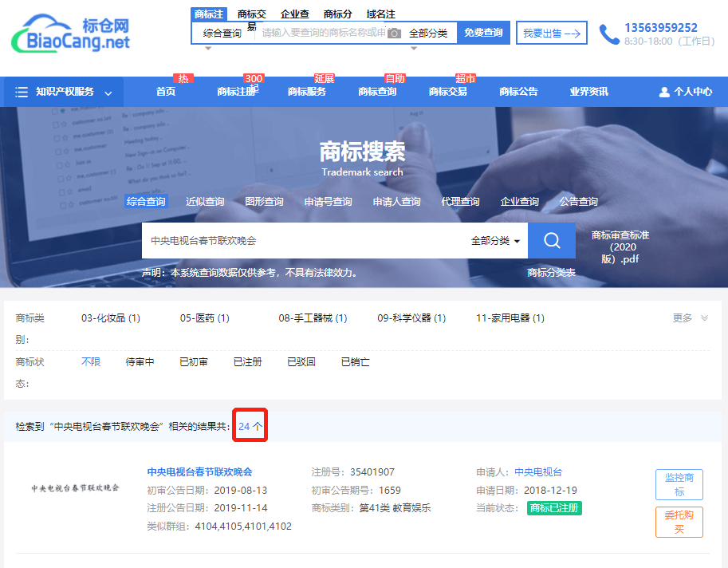Screen dimensions: 728x568
Task: Switch to 近似查询 search tab
Action: tap(205, 202)
